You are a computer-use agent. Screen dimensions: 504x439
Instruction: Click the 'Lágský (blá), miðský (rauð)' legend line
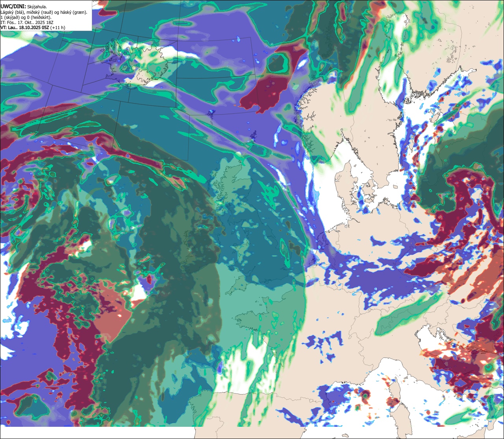click(x=44, y=12)
